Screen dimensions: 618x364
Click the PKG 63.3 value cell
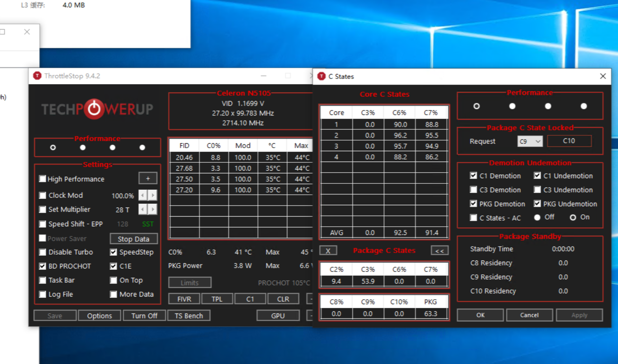click(431, 313)
